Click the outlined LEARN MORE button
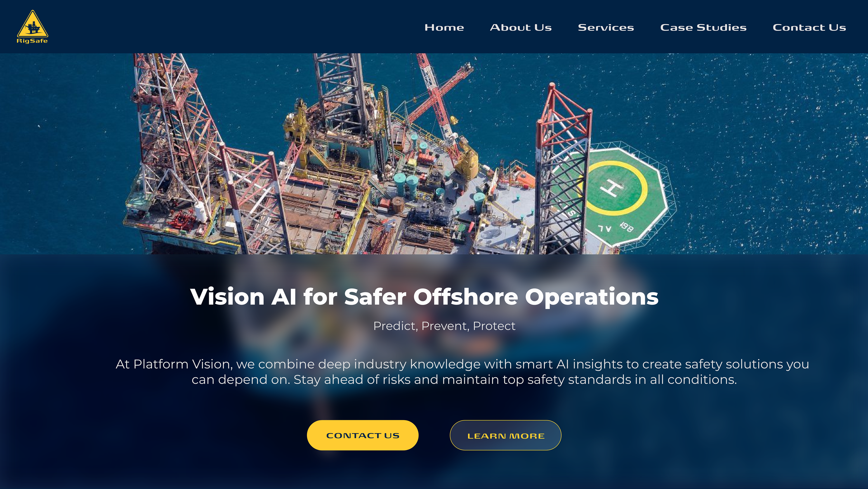 [x=505, y=435]
